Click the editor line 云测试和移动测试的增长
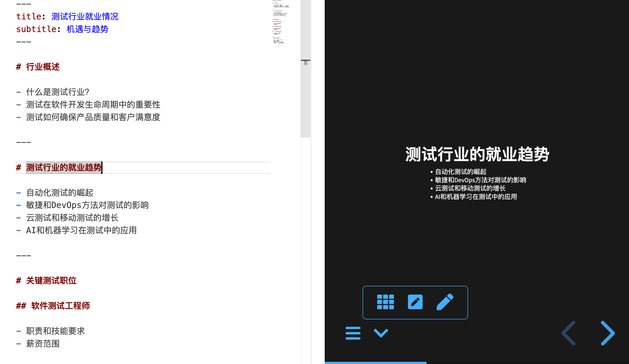This screenshot has width=629, height=364. pyautogui.click(x=72, y=218)
